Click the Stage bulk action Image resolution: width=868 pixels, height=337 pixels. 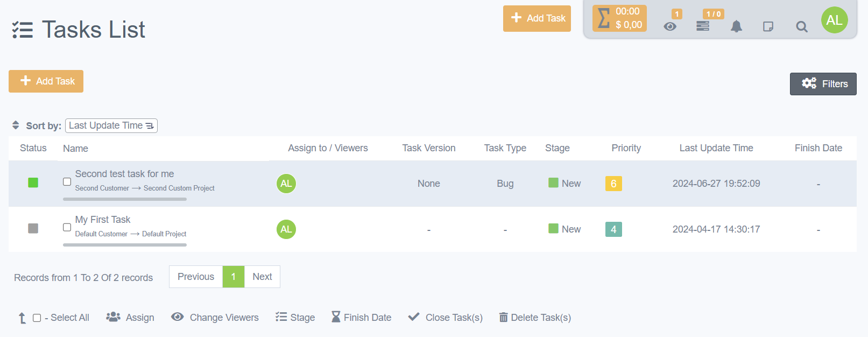[295, 318]
